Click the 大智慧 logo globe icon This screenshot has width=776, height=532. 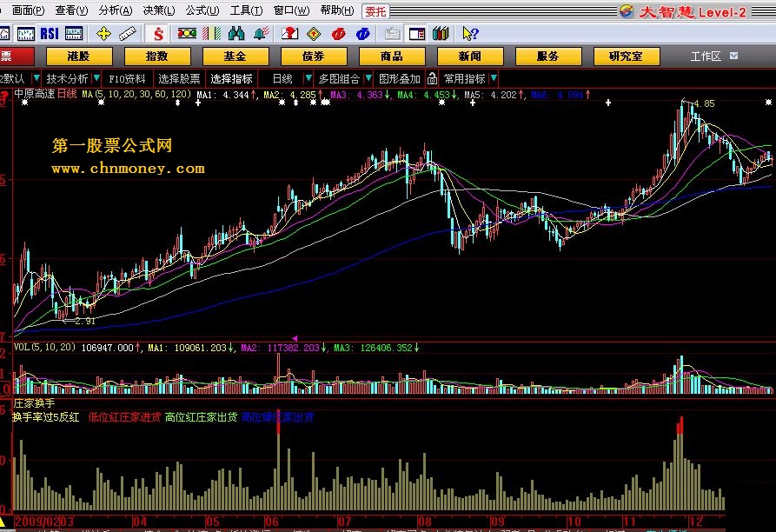(x=626, y=11)
